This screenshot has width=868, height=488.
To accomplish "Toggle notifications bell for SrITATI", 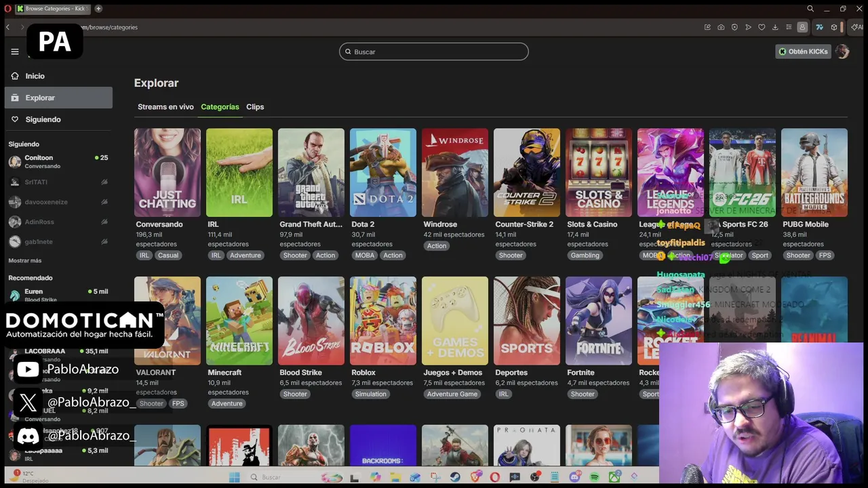I will (104, 182).
